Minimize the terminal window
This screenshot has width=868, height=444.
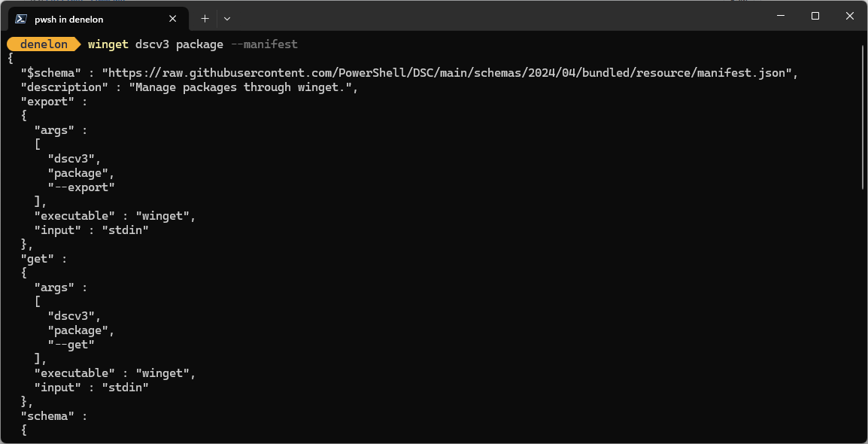[781, 17]
